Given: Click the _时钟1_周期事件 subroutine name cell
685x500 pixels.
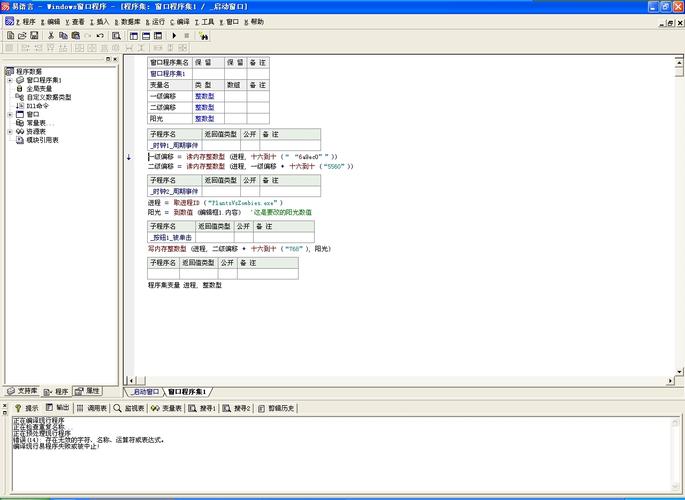Looking at the screenshot, I should [x=174, y=145].
